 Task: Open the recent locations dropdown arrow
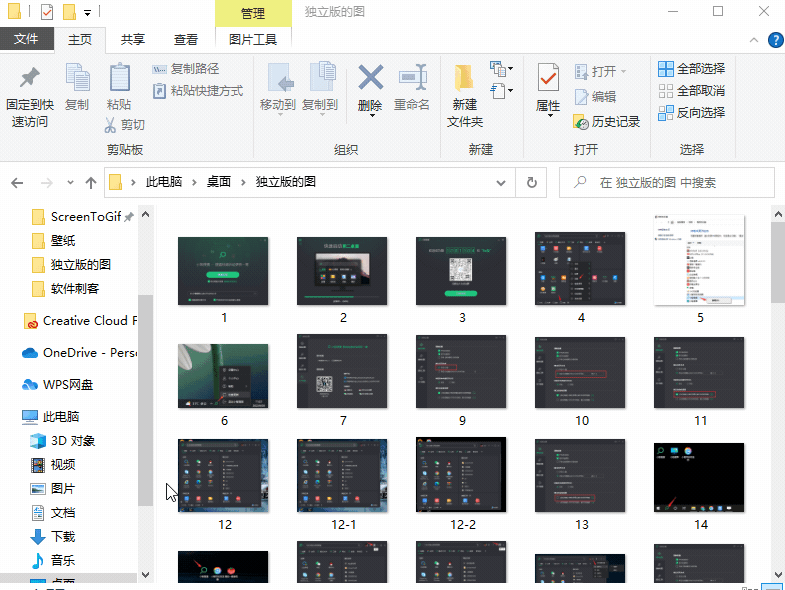(x=71, y=183)
